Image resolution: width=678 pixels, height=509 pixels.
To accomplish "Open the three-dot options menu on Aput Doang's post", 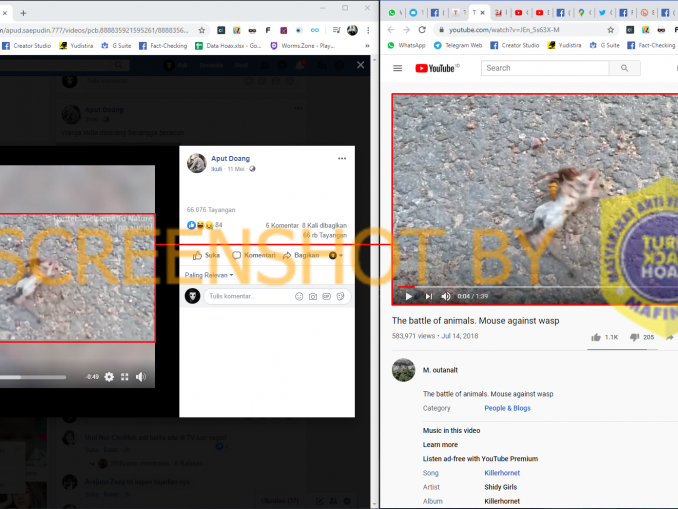I will point(342,158).
